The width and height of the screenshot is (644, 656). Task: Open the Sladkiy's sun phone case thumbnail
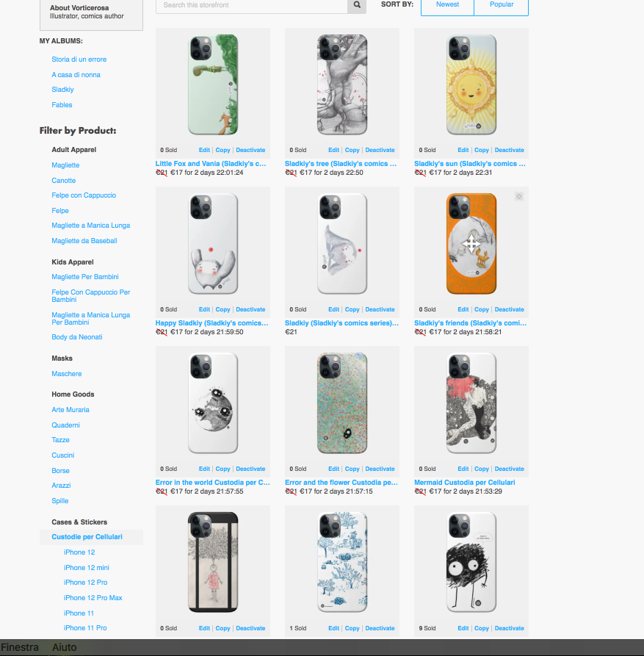click(x=471, y=85)
